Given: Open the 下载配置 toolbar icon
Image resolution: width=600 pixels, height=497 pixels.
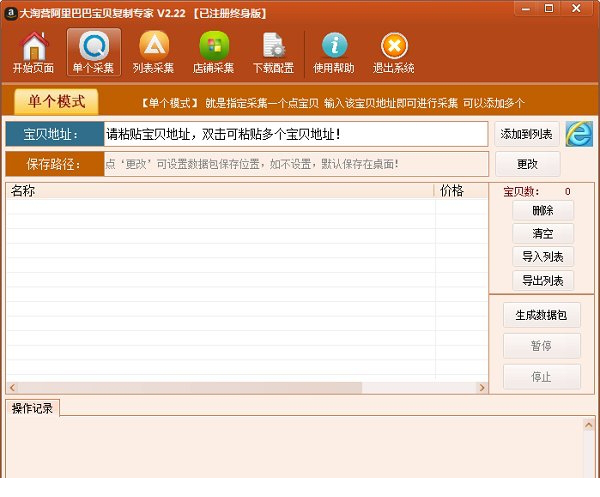Looking at the screenshot, I should pyautogui.click(x=274, y=52).
